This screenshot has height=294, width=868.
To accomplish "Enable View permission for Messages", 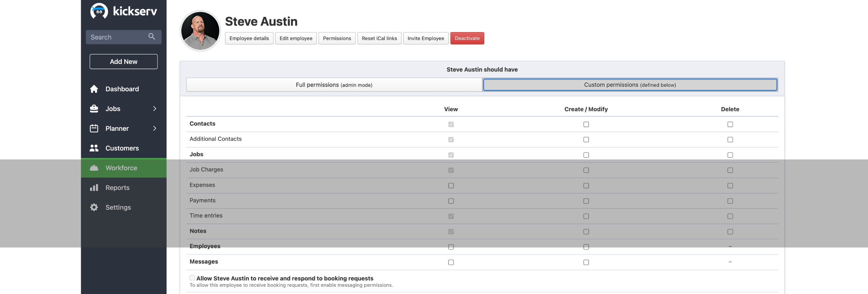I will tap(451, 262).
